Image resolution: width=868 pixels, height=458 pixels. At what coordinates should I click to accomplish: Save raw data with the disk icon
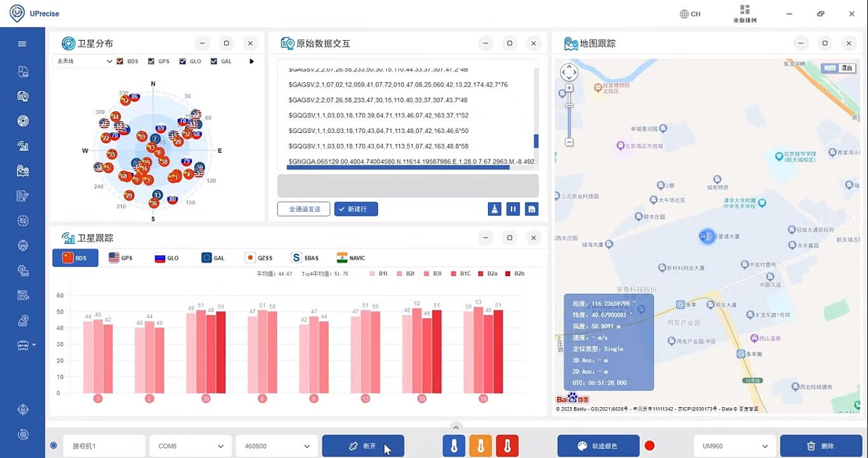[x=532, y=209]
